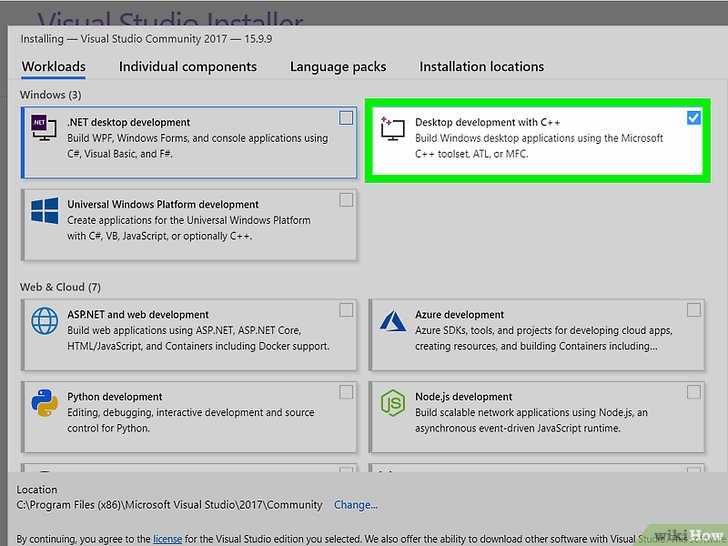Click the ASP.NET globe icon
This screenshot has height=546, width=728.
(45, 320)
